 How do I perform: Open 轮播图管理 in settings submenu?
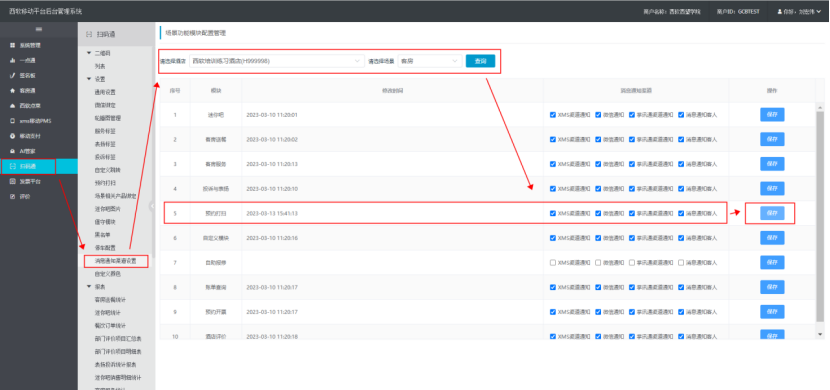[x=108, y=118]
